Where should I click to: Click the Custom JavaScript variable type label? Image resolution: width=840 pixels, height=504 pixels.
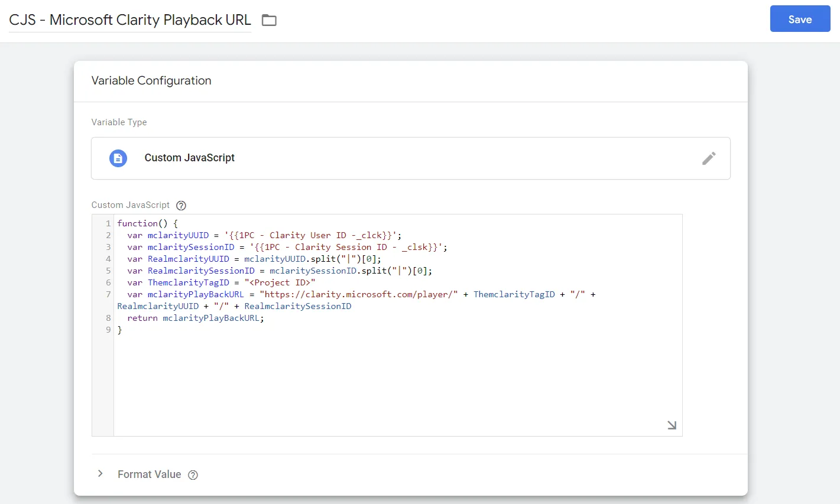[x=189, y=158]
